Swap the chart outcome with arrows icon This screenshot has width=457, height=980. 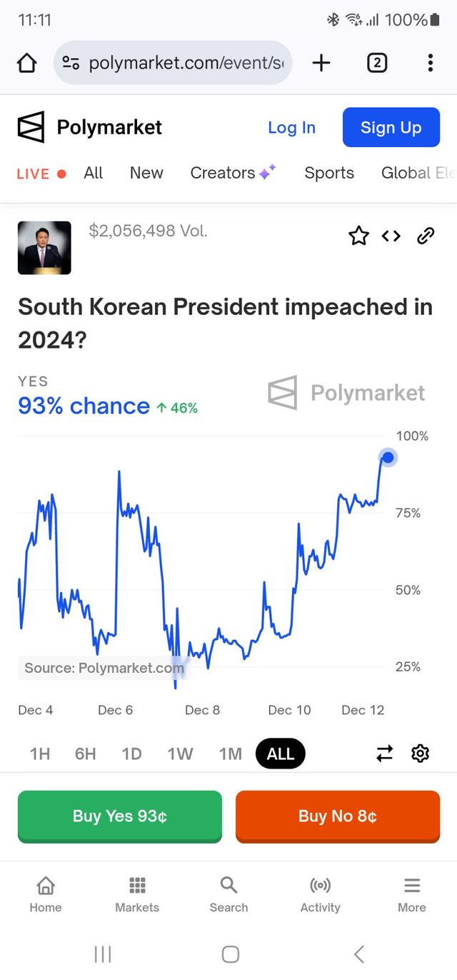[385, 753]
